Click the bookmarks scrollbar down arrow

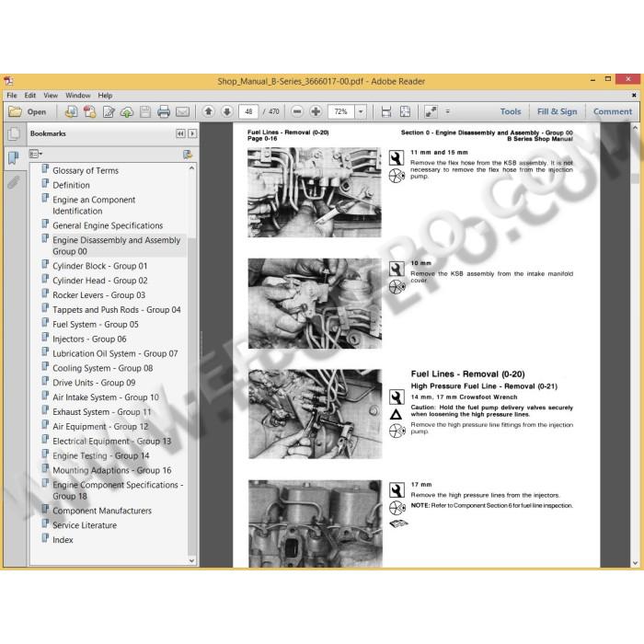pos(191,560)
